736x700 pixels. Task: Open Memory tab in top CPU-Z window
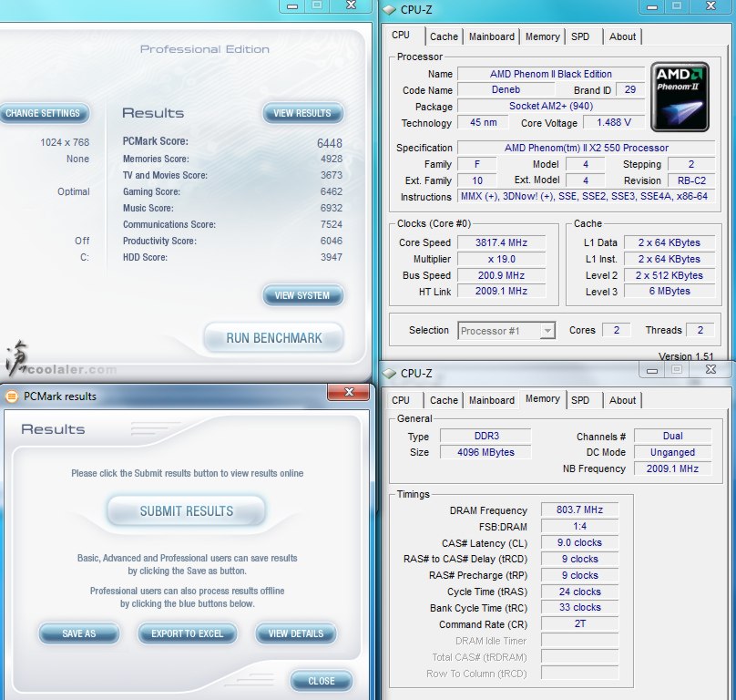point(542,36)
